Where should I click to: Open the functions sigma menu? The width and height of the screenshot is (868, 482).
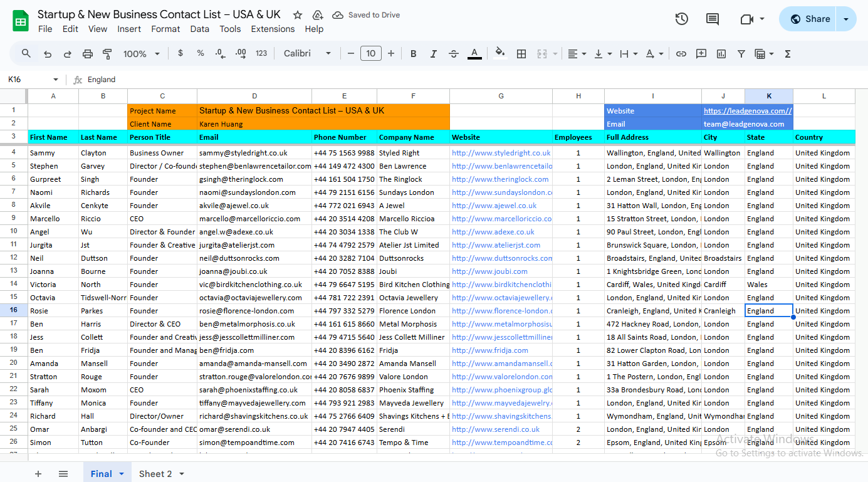tap(788, 54)
